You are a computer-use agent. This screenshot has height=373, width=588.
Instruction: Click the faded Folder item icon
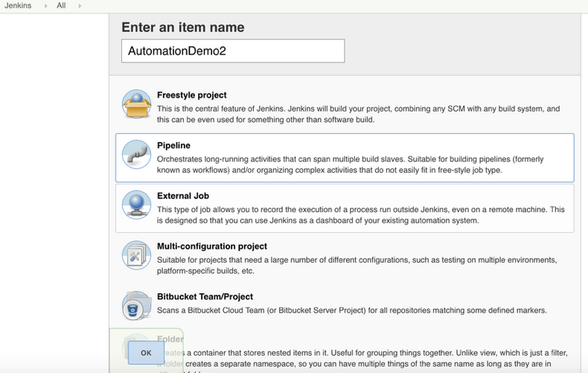pos(136,347)
